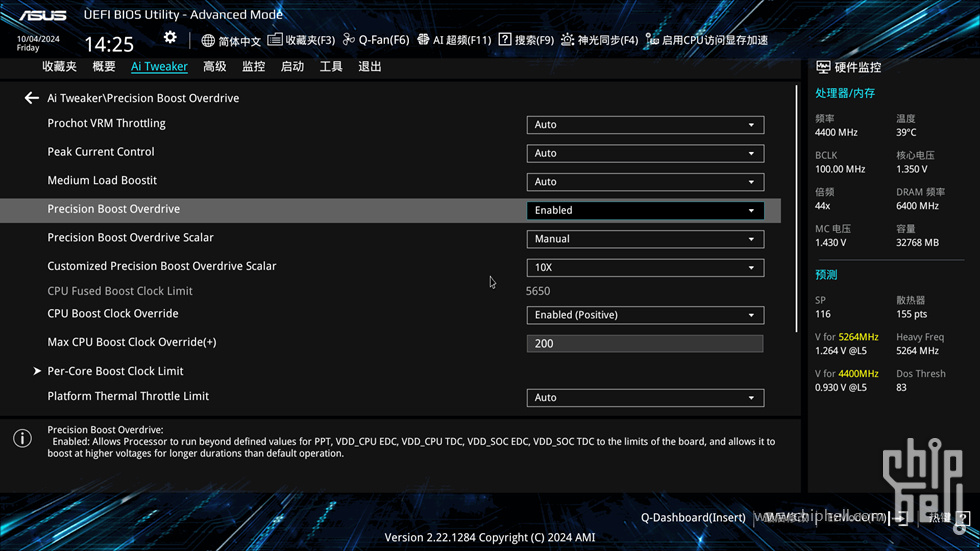The height and width of the screenshot is (551, 980).
Task: Go back with the left arrow icon
Action: point(31,98)
